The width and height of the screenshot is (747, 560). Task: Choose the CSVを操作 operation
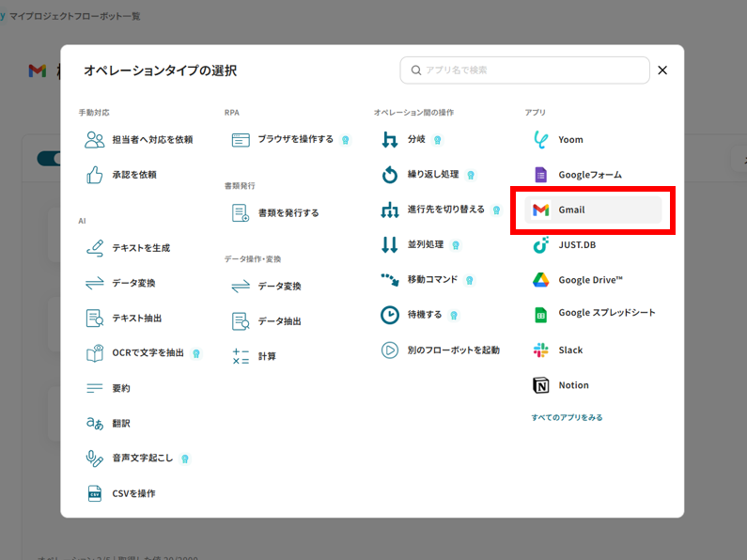(x=133, y=493)
